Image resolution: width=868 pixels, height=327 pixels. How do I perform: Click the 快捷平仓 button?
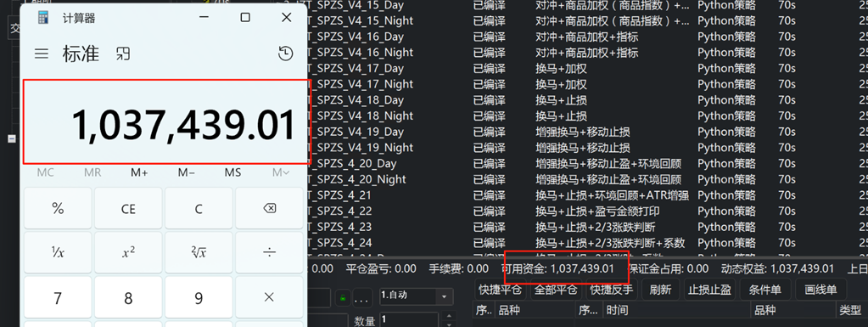coord(501,290)
